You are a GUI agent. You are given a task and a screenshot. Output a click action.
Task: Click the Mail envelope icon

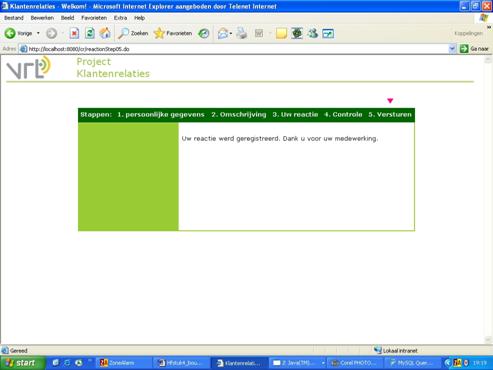[222, 33]
